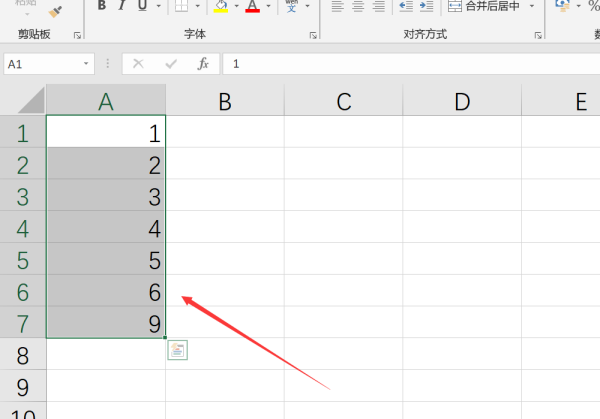This screenshot has height=419, width=600.
Task: Click the Select All corner triangle
Action: [31, 100]
